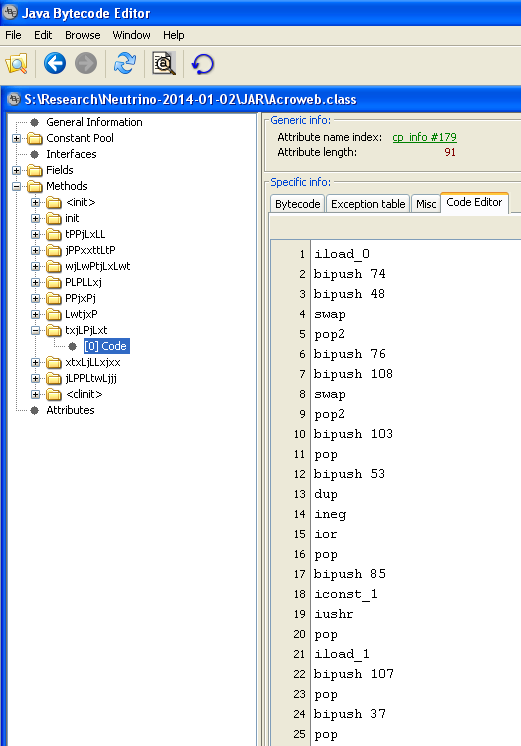Screen dimensions: 521x746
Task: Expand the Constant Pool node
Action: point(17,138)
